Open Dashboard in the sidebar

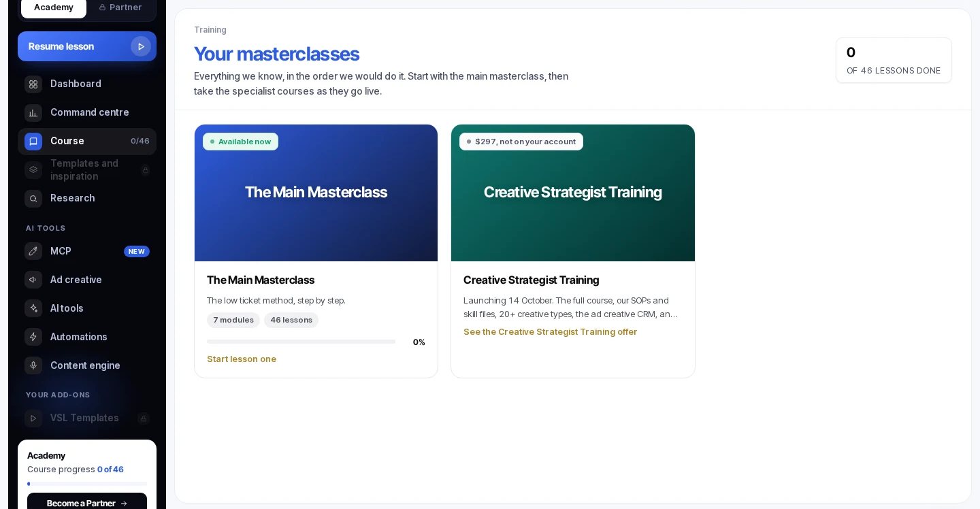87,84
